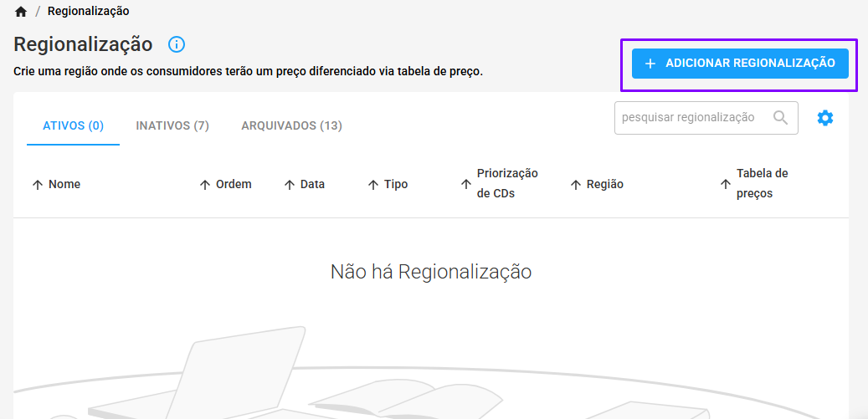This screenshot has height=419, width=868.
Task: Sort using the arrow next to Data
Action: [289, 185]
